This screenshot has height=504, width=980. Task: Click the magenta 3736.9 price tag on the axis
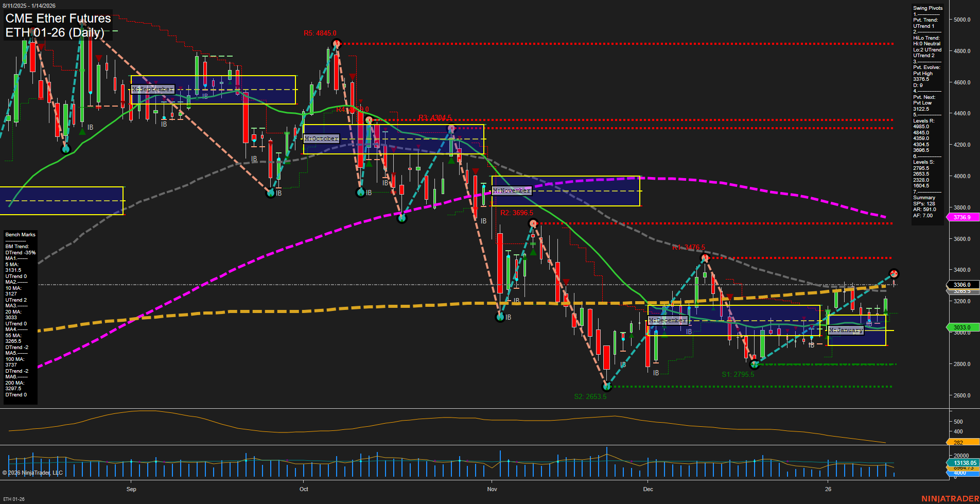[x=964, y=217]
